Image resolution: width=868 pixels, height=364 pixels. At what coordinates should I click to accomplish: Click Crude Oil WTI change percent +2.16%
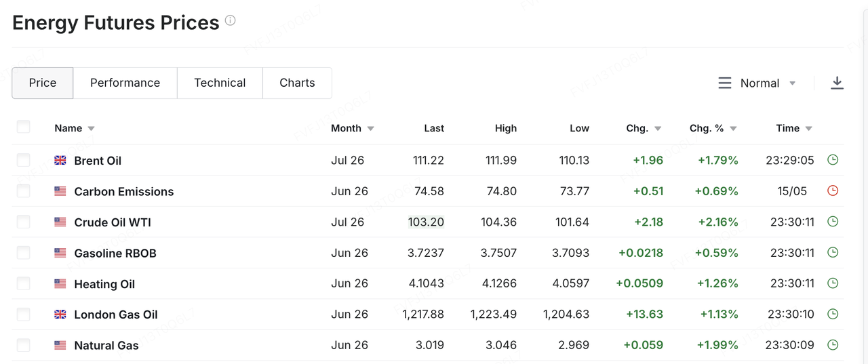click(717, 222)
